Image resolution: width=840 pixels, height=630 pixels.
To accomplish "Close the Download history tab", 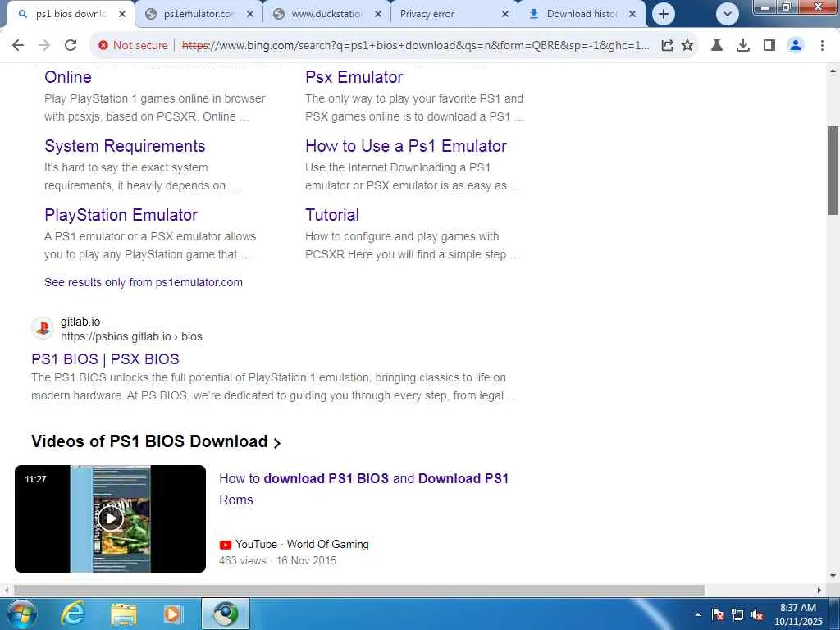I will 632,14.
